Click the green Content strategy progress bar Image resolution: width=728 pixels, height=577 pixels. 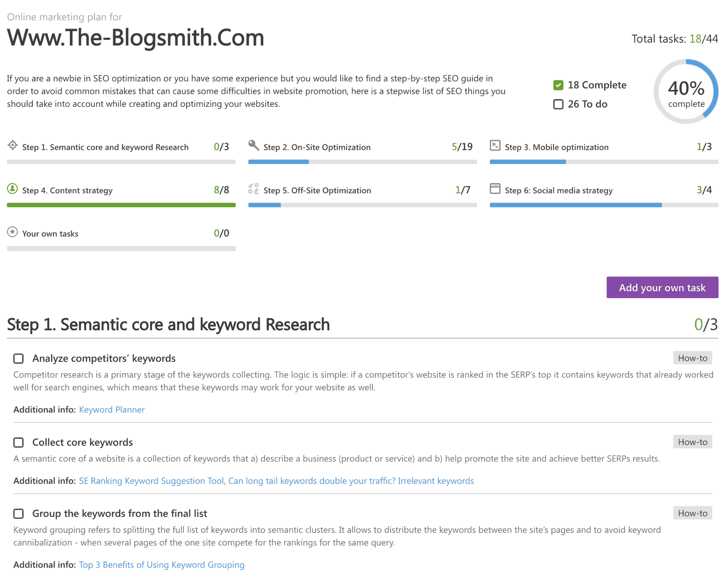coord(121,205)
